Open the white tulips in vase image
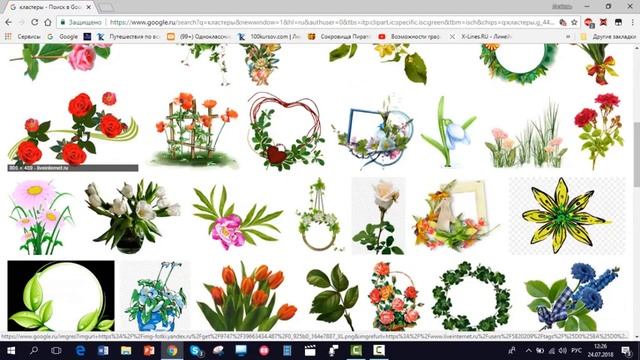This screenshot has height=360, width=640. (133, 216)
